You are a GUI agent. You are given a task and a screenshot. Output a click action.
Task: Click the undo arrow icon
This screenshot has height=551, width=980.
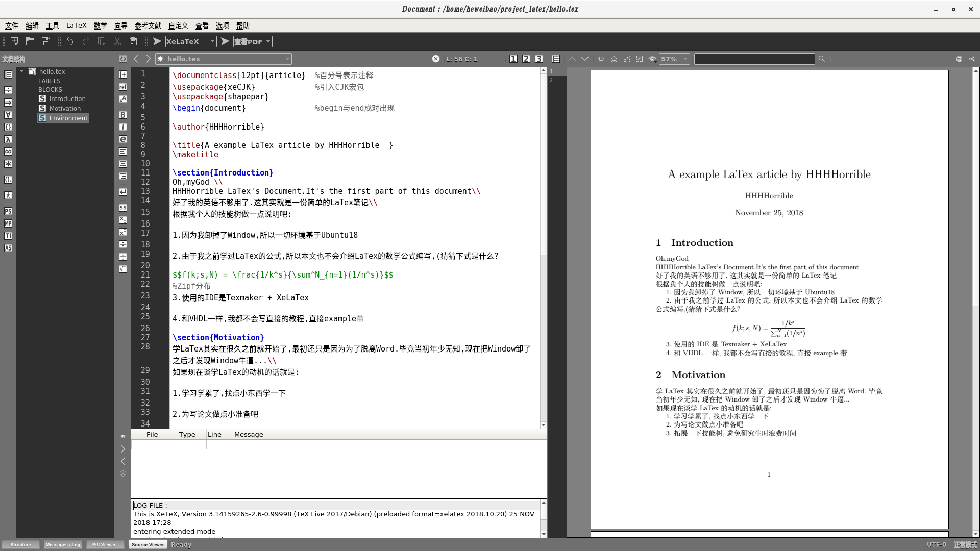tap(70, 41)
